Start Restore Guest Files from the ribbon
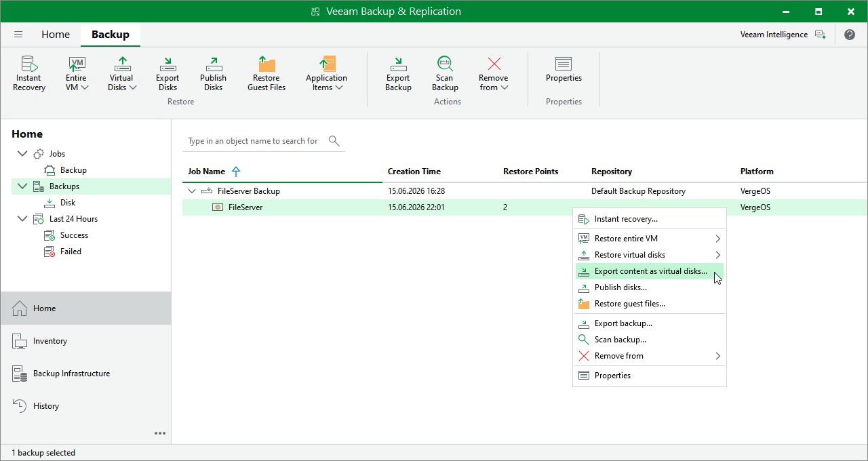Screen dimensions: 868x461 [x=267, y=74]
